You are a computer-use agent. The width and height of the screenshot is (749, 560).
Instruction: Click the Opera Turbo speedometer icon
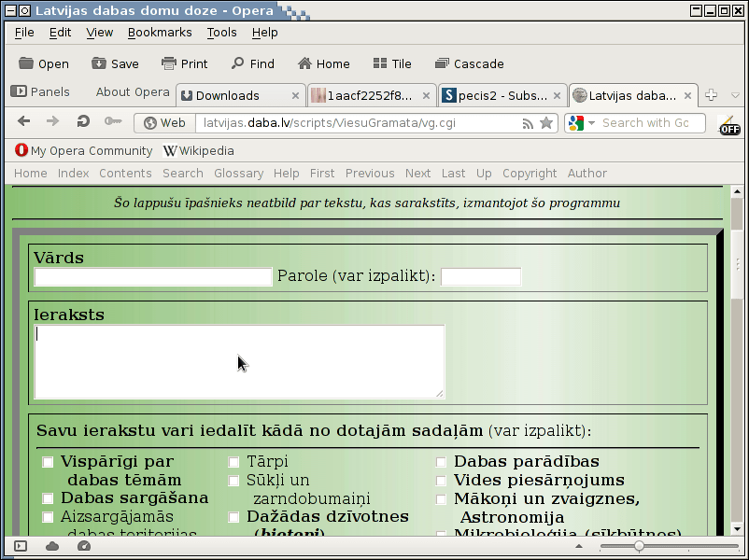click(x=84, y=546)
